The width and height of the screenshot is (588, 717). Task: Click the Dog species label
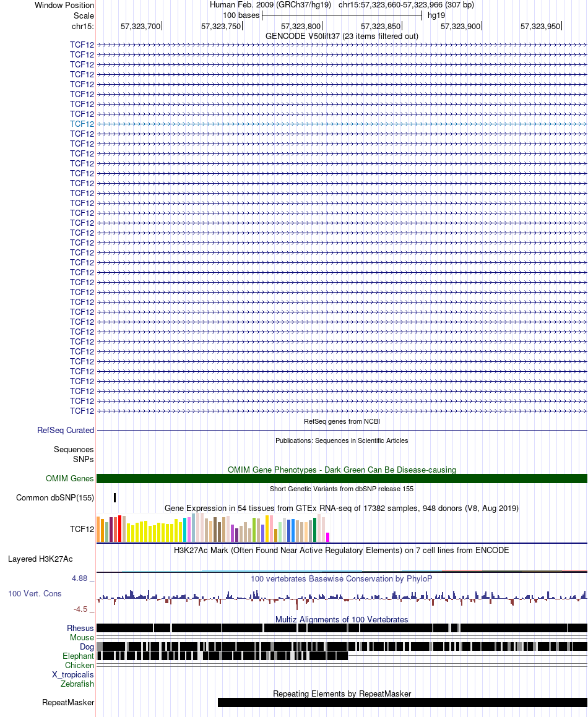(87, 646)
